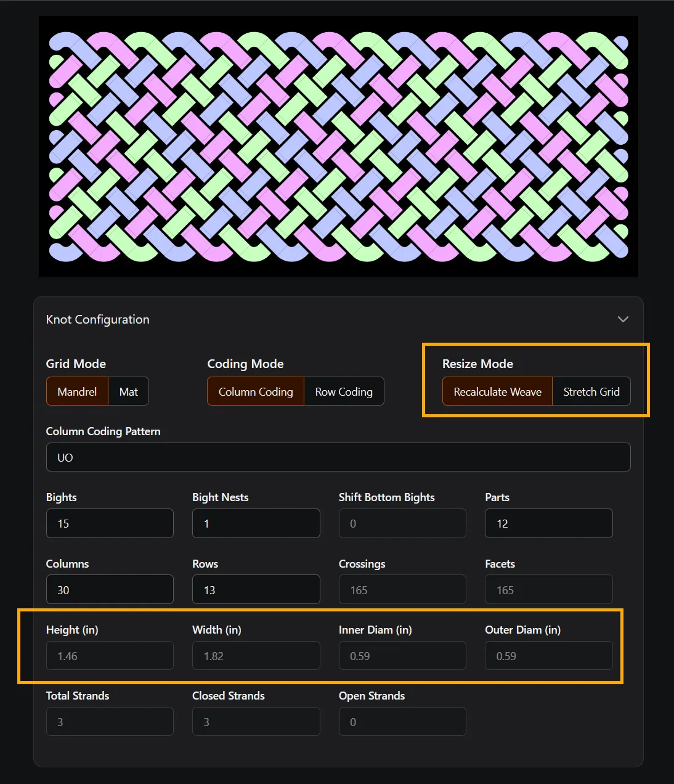This screenshot has height=784, width=674.
Task: Switch to Row Coding mode
Action: 344,391
